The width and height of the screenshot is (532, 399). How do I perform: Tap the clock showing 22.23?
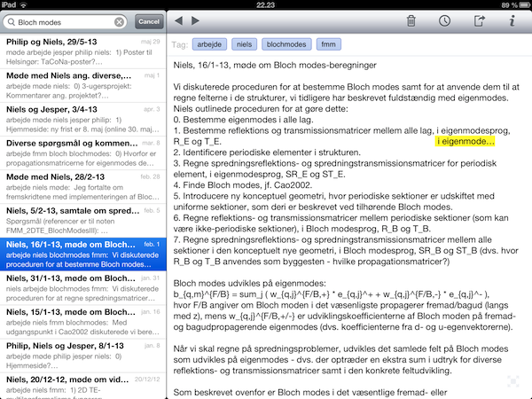coord(266,4)
